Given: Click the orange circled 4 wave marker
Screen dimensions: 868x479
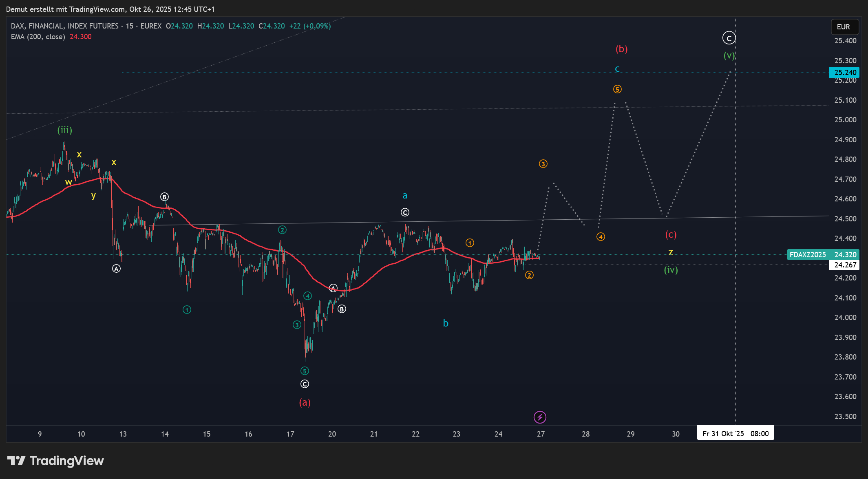Looking at the screenshot, I should (601, 237).
